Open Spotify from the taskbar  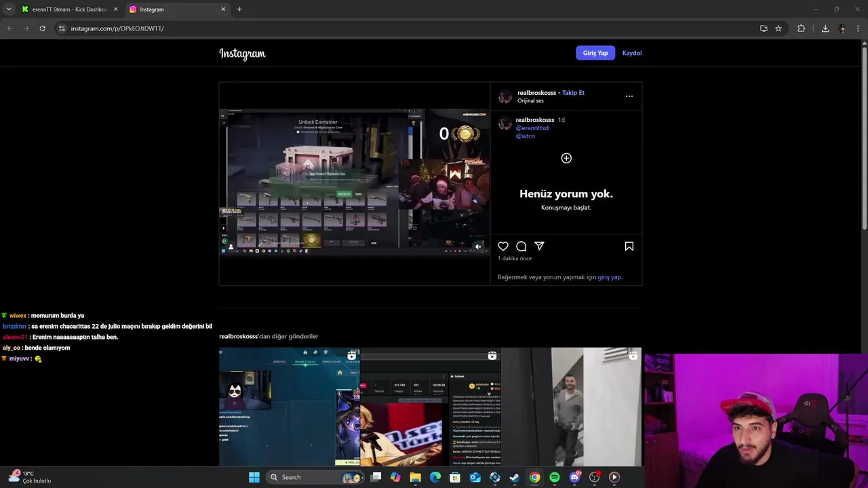point(555,477)
